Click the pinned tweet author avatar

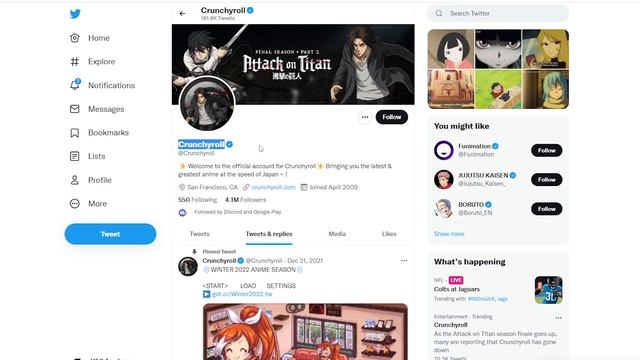click(188, 267)
